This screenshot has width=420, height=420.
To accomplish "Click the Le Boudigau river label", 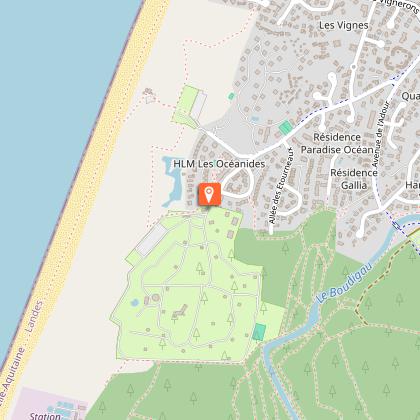I will (x=340, y=287).
